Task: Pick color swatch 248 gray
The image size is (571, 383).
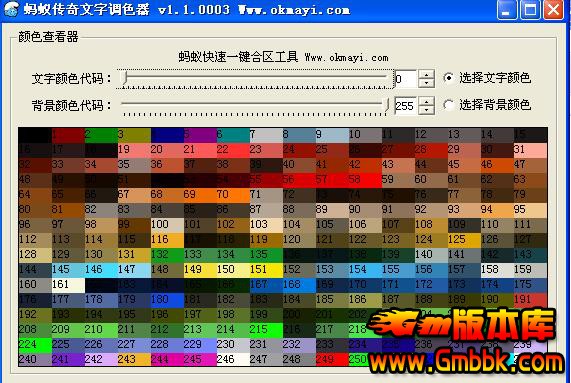Action: tap(299, 359)
